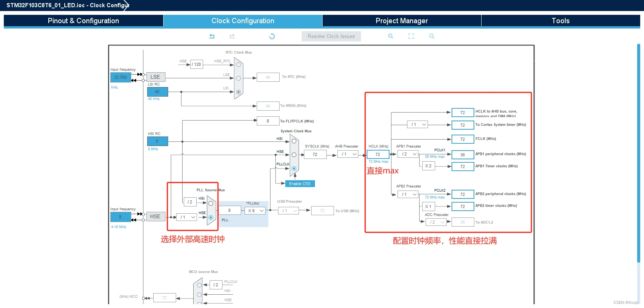644x308 pixels.
Task: Click the FCLK (MHz) 72 field
Action: tap(463, 139)
